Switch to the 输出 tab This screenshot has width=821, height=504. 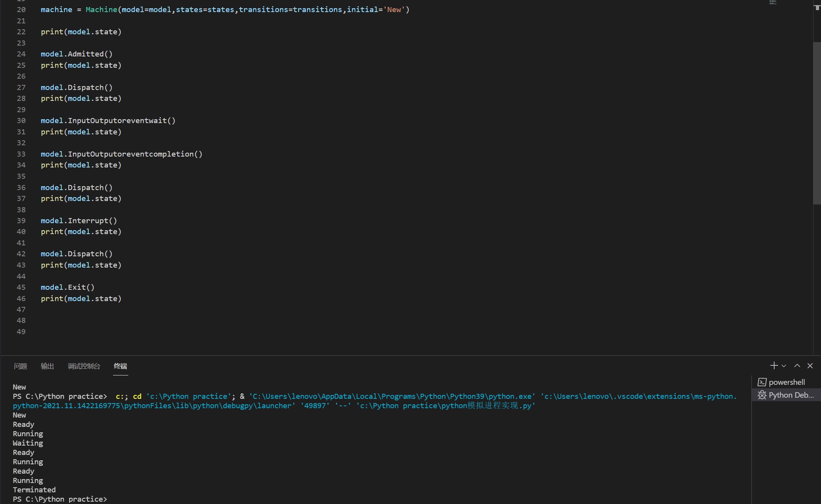47,366
